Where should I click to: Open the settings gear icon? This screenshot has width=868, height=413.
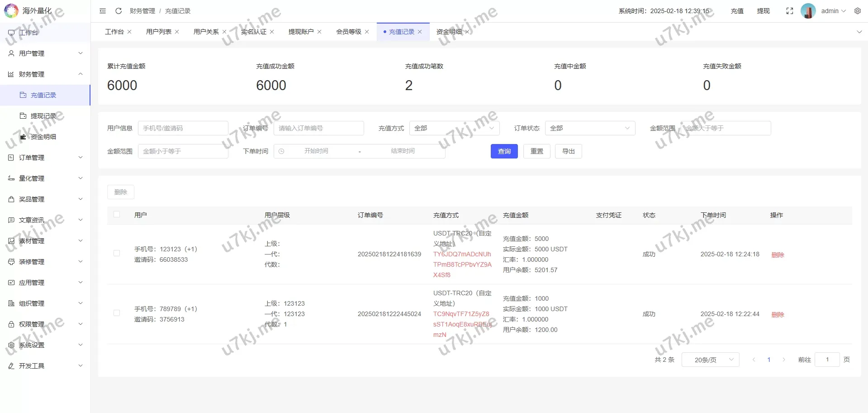[857, 11]
